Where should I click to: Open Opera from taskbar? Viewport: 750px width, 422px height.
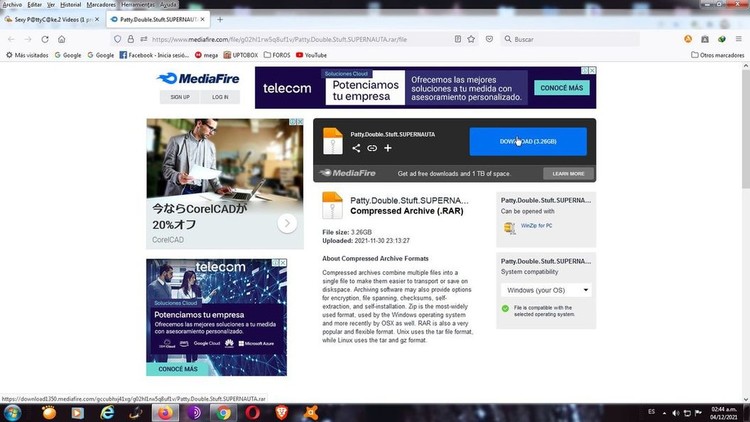253,412
